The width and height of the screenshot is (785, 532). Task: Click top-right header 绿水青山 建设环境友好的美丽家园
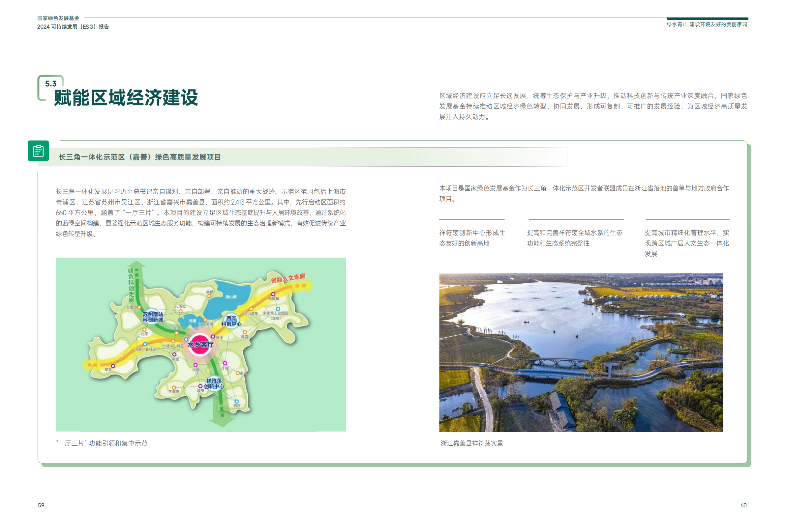pyautogui.click(x=707, y=24)
